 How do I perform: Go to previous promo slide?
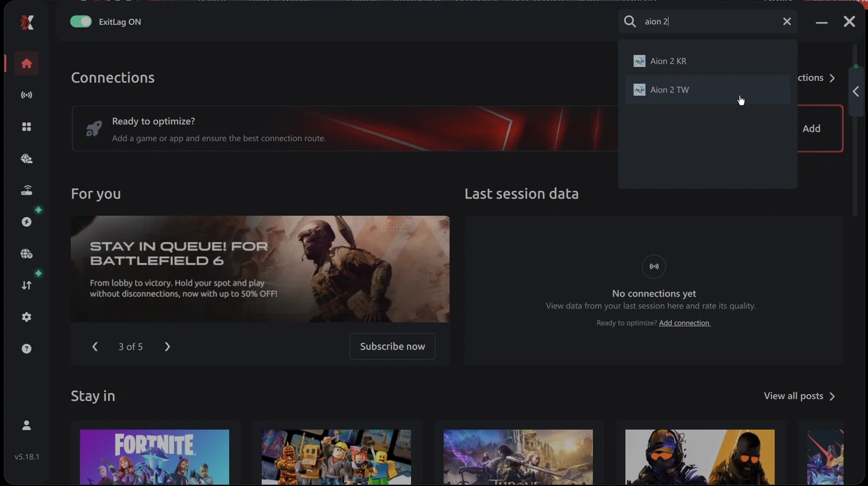[x=95, y=347]
